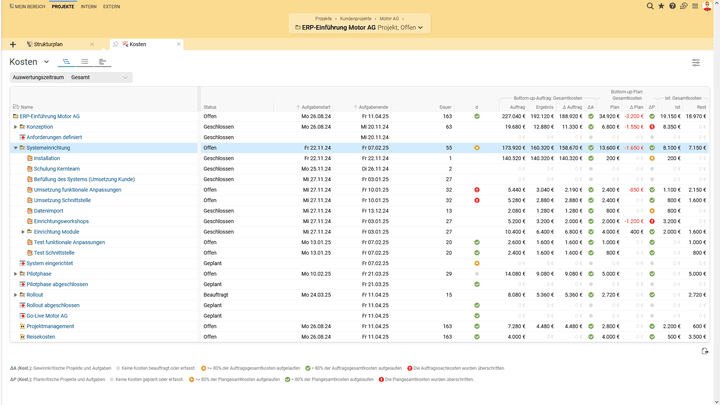The image size is (720, 405).
Task: Switch to the Kosten tab
Action: [137, 45]
